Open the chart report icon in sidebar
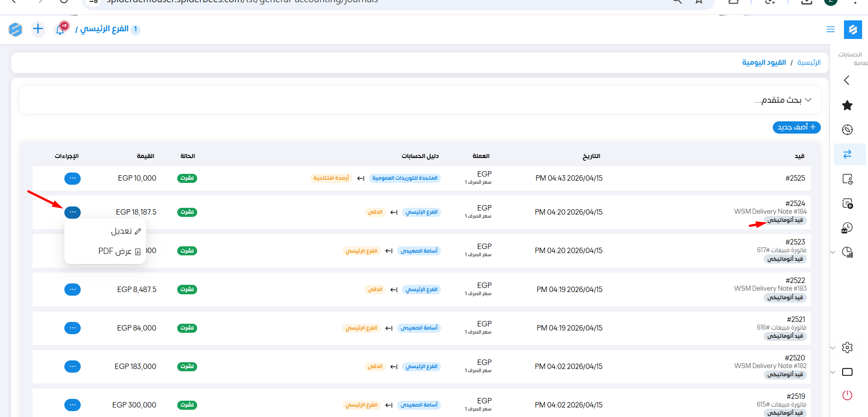 click(x=847, y=252)
